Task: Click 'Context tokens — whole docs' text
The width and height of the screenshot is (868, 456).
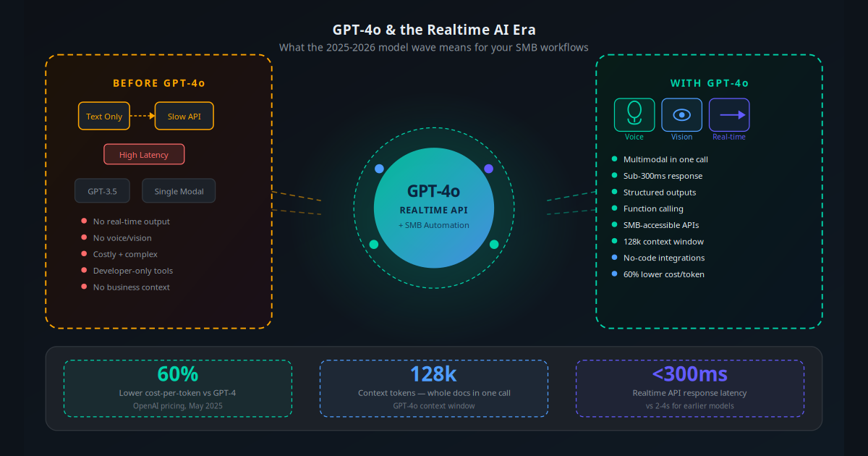Action: pos(434,393)
